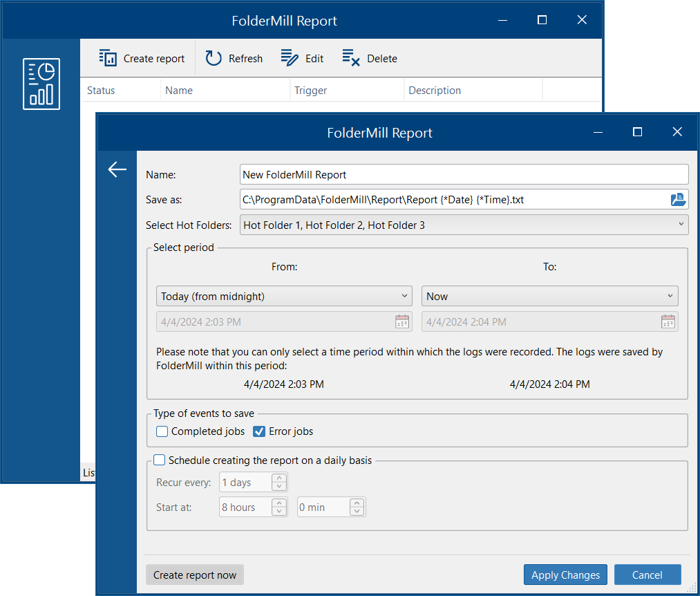700x596 pixels.
Task: Open the browse folder icon in Save as
Action: [x=678, y=199]
